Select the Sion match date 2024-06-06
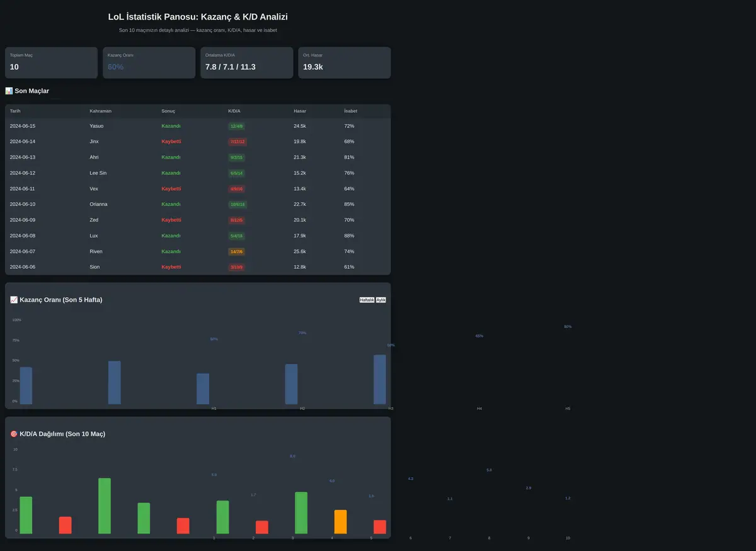Image resolution: width=756 pixels, height=551 pixels. pos(23,267)
